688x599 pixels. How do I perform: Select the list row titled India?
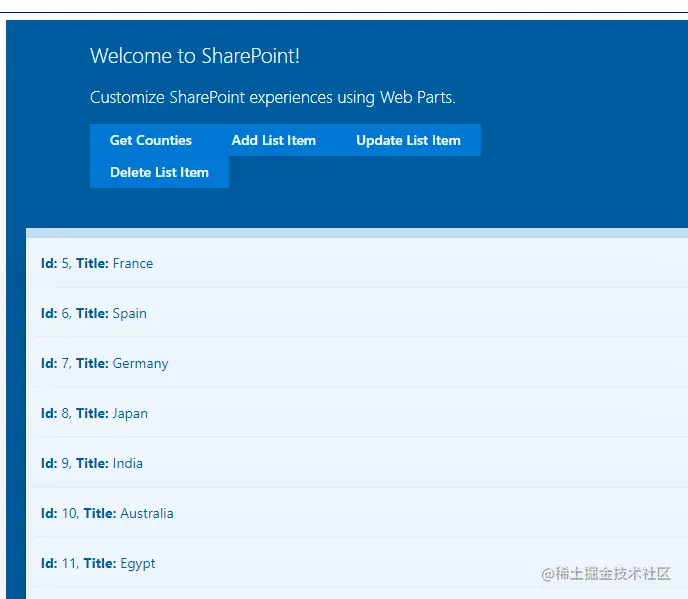362,463
